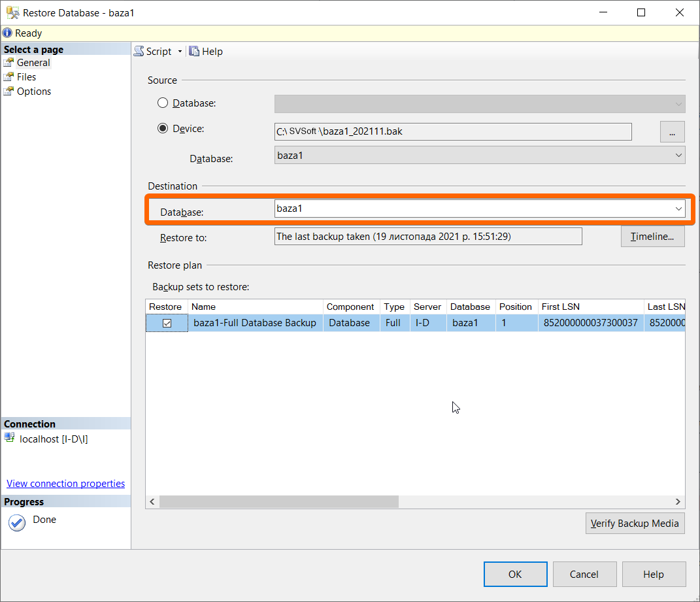The image size is (700, 602).
Task: Click the Help toolbar icon
Action: click(x=193, y=52)
